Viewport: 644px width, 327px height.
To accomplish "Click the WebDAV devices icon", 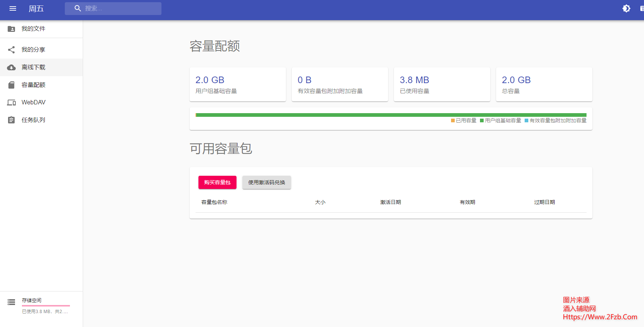I will 11,103.
